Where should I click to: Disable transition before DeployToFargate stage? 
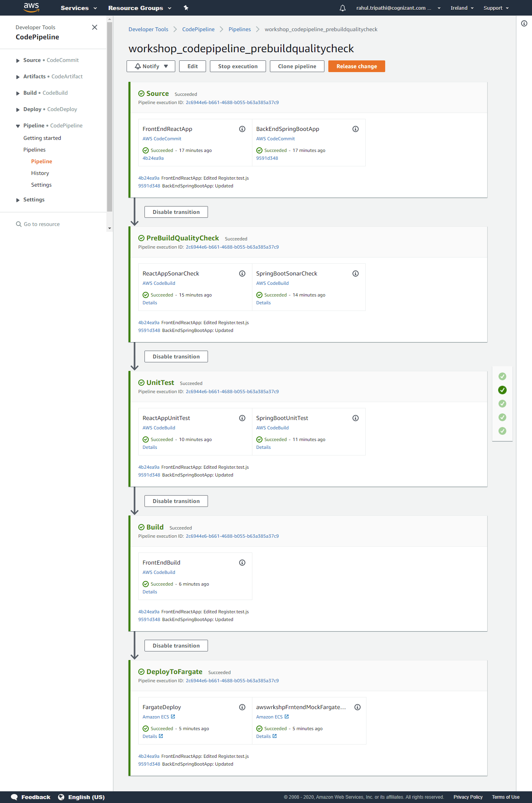pos(176,646)
